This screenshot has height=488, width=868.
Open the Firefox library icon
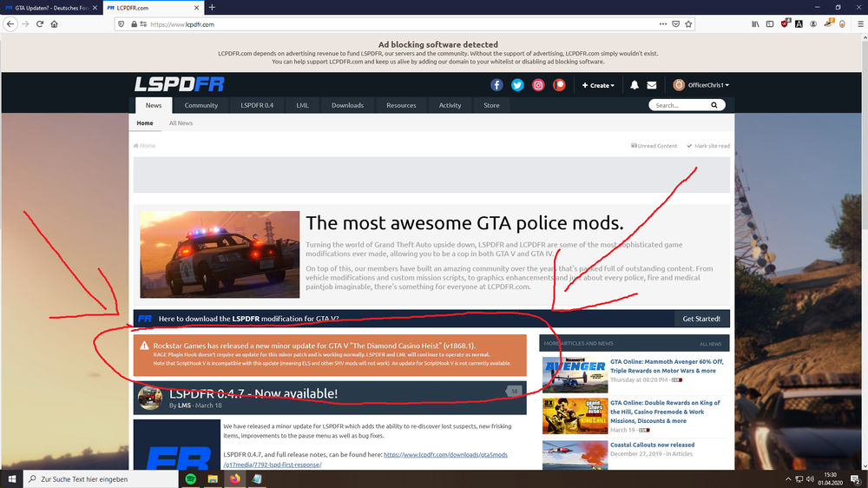pyautogui.click(x=755, y=23)
